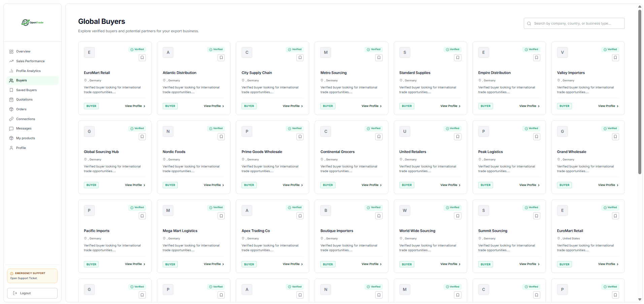Image resolution: width=644 pixels, height=304 pixels.
Task: Open View Profile for Standard Supplies
Action: (x=450, y=106)
